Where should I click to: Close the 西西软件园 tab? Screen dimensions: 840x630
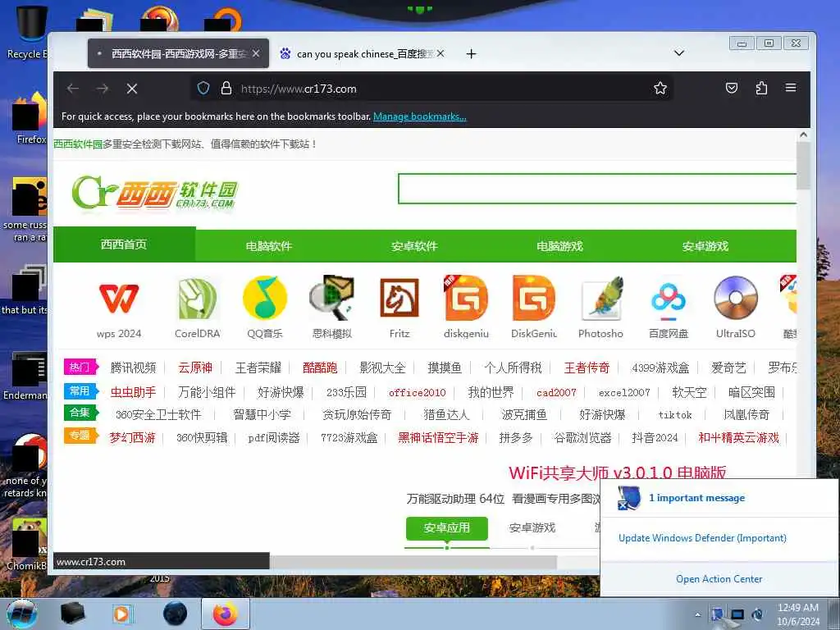pyautogui.click(x=256, y=53)
